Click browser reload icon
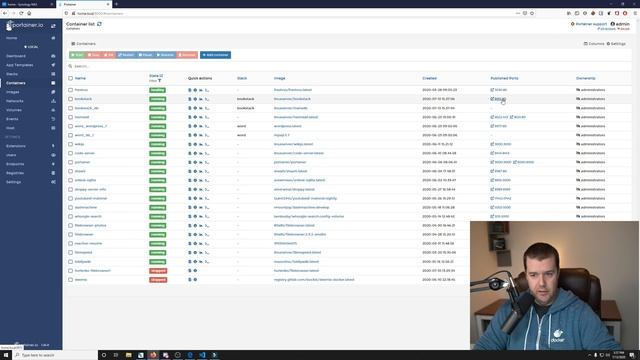Image resolution: width=640 pixels, height=360 pixels. coord(21,13)
